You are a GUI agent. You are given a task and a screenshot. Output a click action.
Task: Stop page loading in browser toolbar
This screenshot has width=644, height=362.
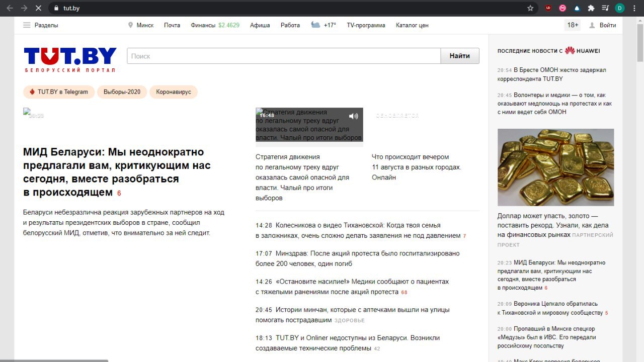point(39,8)
